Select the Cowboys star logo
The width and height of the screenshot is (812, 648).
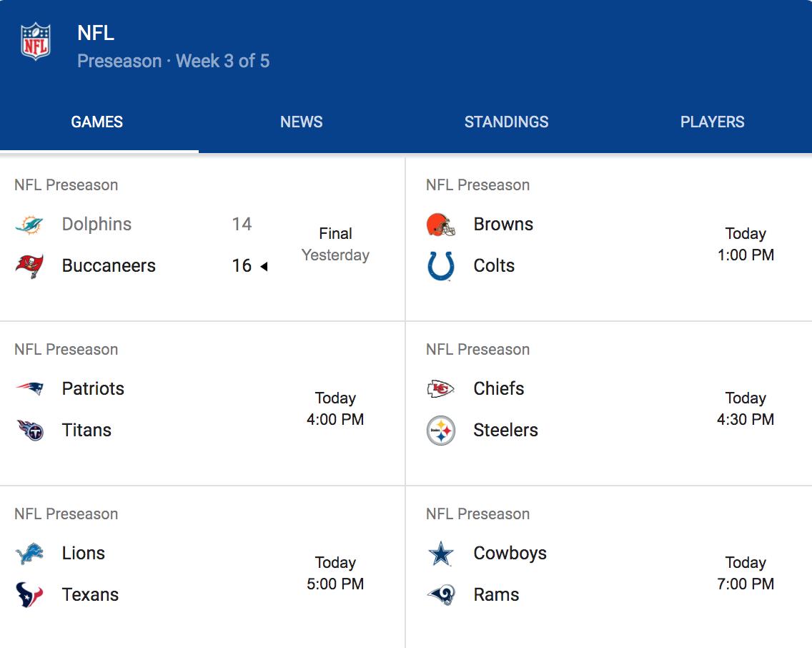[441, 553]
